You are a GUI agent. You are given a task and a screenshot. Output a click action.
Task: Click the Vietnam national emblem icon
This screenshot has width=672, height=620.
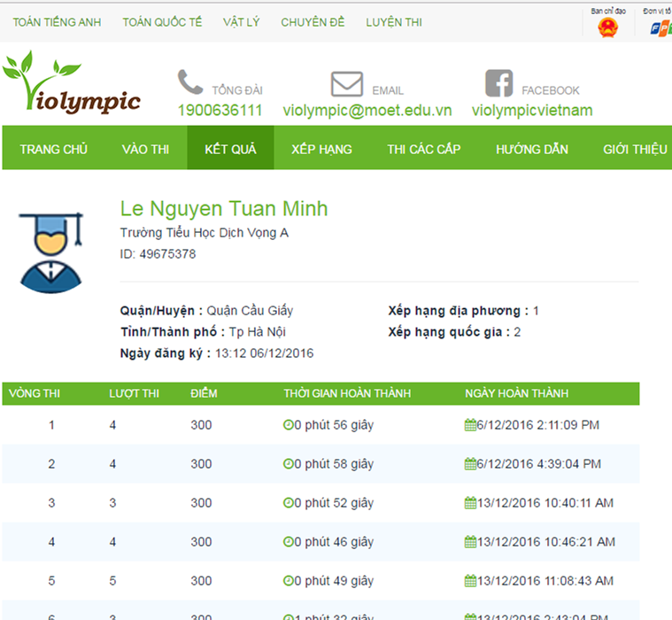[607, 27]
